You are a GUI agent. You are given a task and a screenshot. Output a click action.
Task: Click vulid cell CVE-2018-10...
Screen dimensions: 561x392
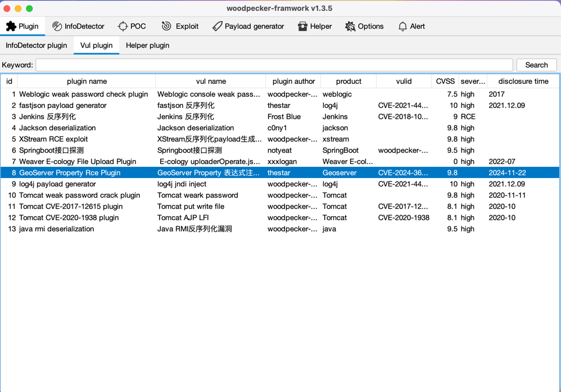click(x=403, y=116)
